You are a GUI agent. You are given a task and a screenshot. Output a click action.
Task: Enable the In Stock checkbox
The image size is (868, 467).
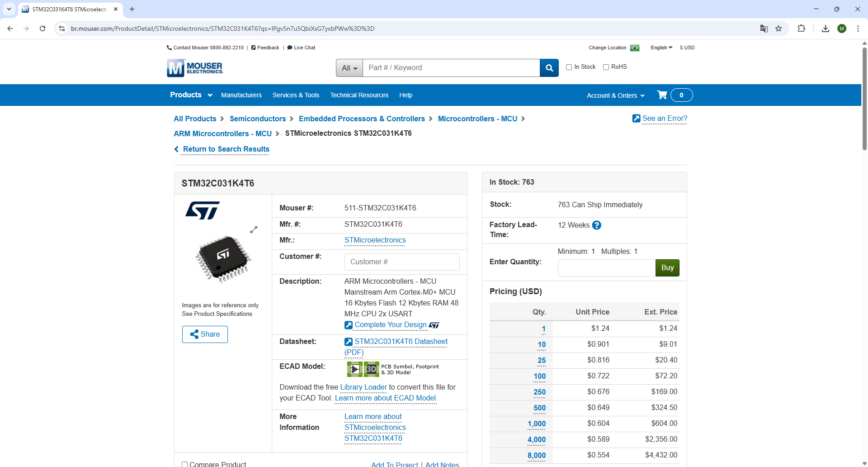pos(569,67)
